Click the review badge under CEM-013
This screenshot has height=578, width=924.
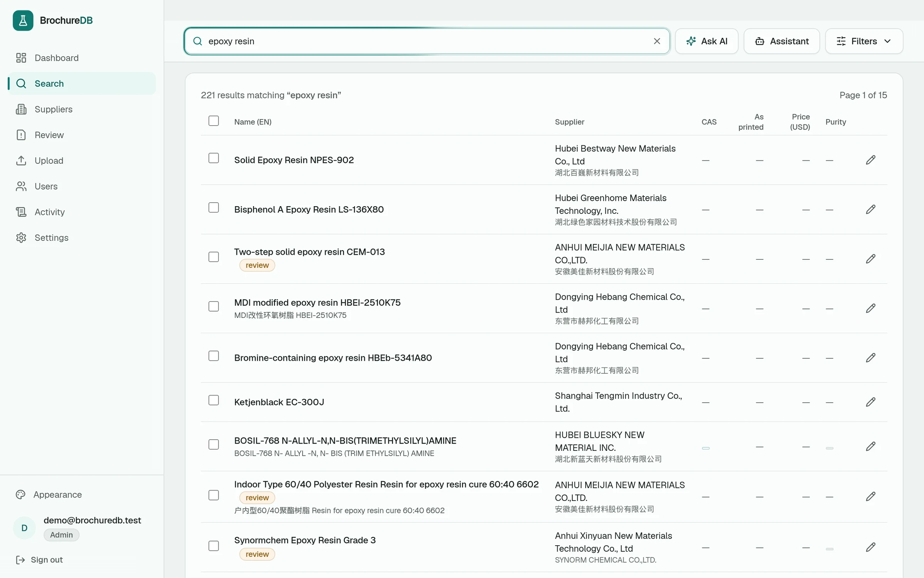tap(257, 265)
